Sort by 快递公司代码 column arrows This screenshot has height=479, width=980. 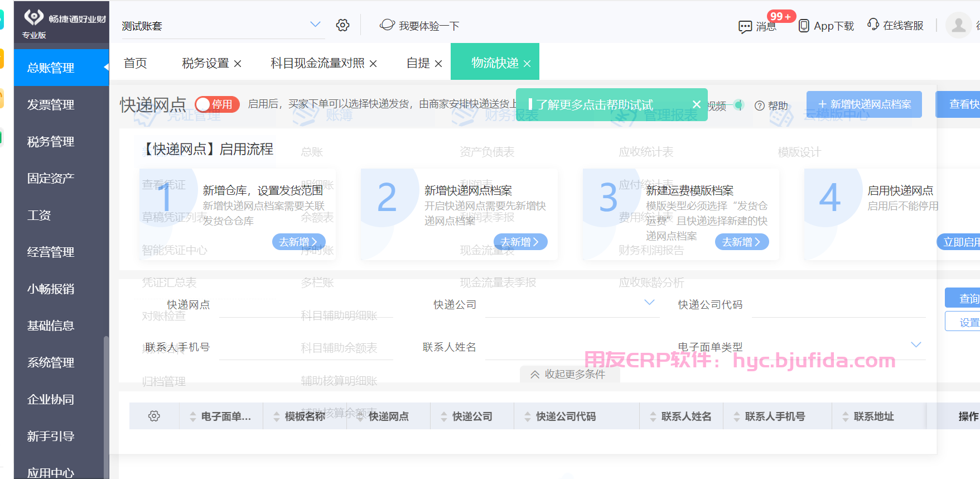click(528, 416)
